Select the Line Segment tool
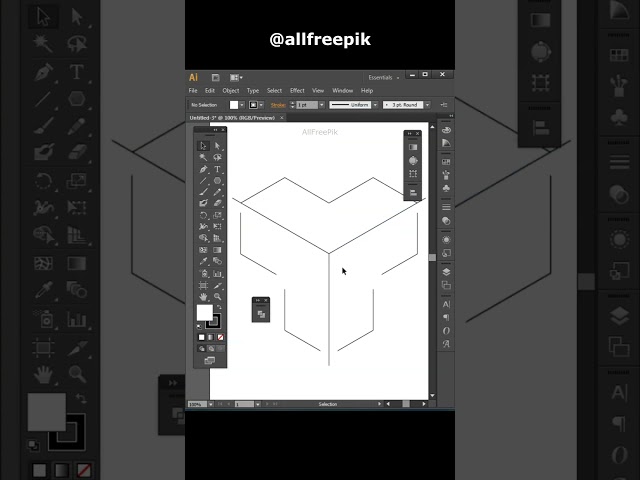The height and width of the screenshot is (480, 640). coord(203,180)
